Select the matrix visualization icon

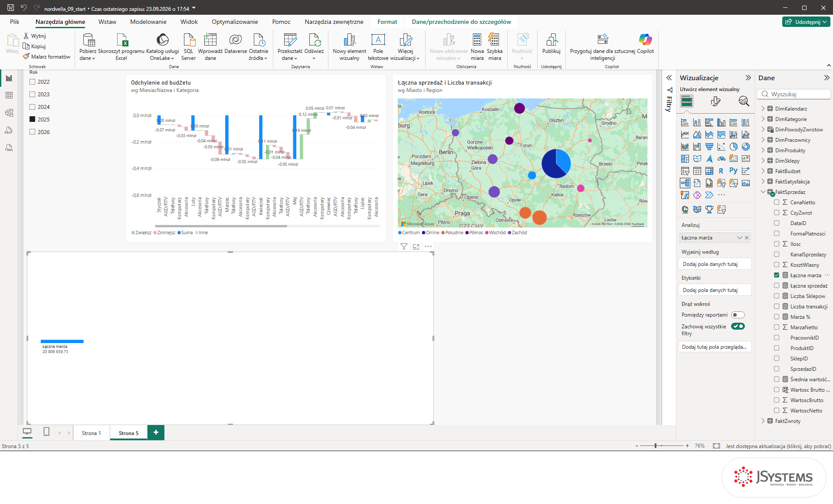coord(709,171)
